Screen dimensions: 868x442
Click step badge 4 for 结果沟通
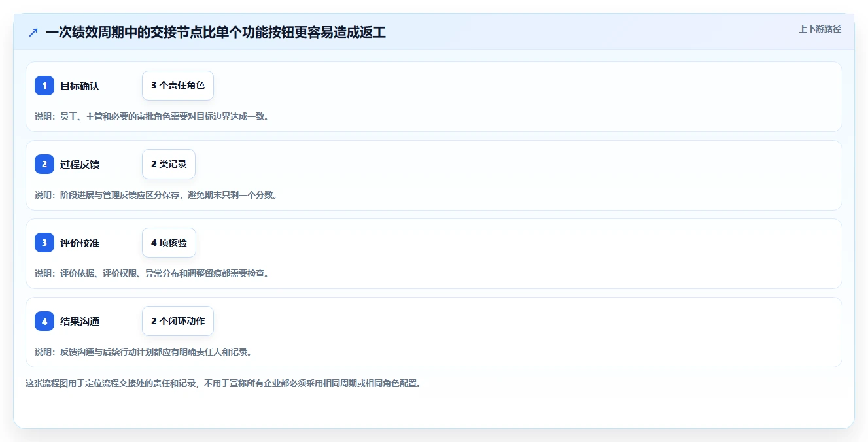click(x=44, y=321)
